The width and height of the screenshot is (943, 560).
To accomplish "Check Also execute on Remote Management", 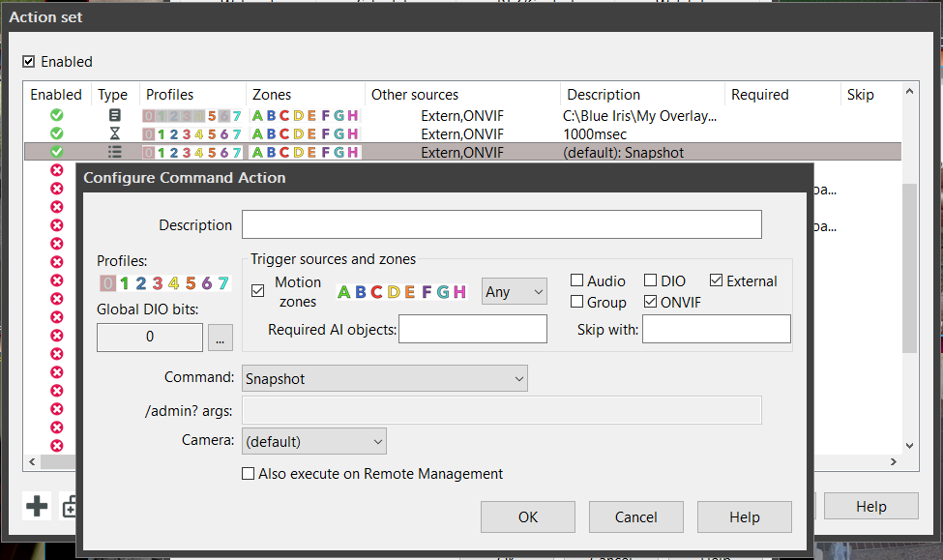I will click(x=249, y=474).
